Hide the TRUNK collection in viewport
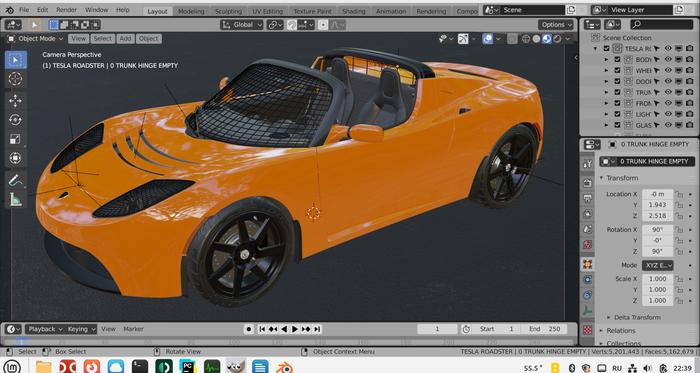Screen dimensions: 700x373 pos(668,92)
